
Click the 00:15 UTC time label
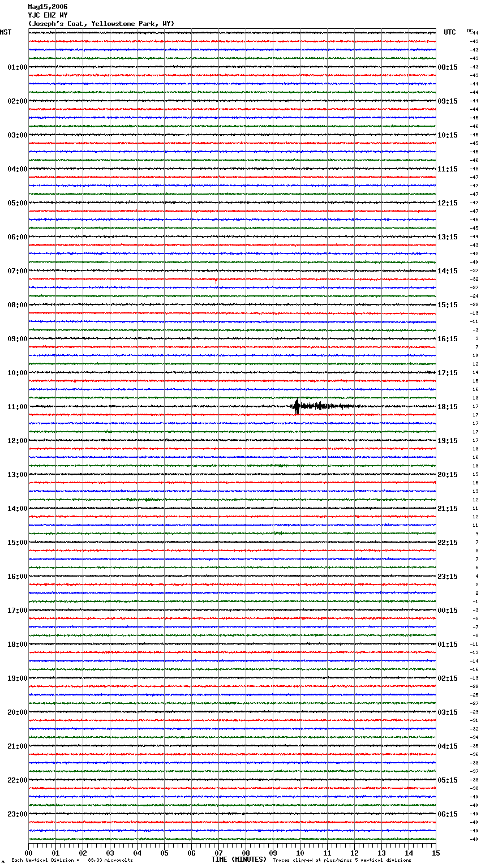pos(448,611)
